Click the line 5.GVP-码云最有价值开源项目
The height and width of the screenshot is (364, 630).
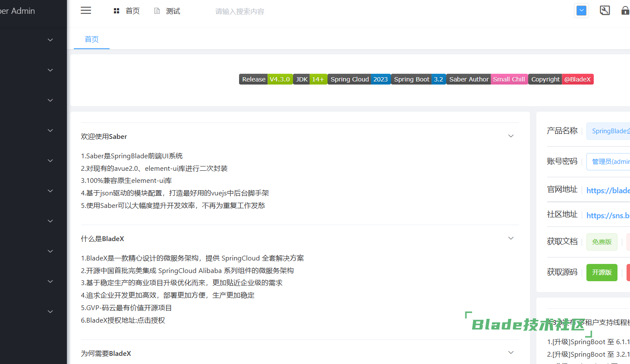tap(126, 308)
